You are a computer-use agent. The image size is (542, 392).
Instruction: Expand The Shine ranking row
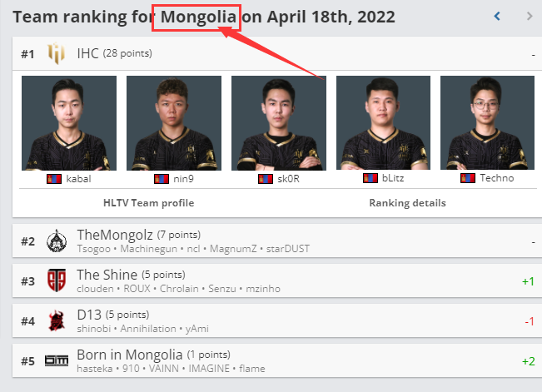point(277,280)
